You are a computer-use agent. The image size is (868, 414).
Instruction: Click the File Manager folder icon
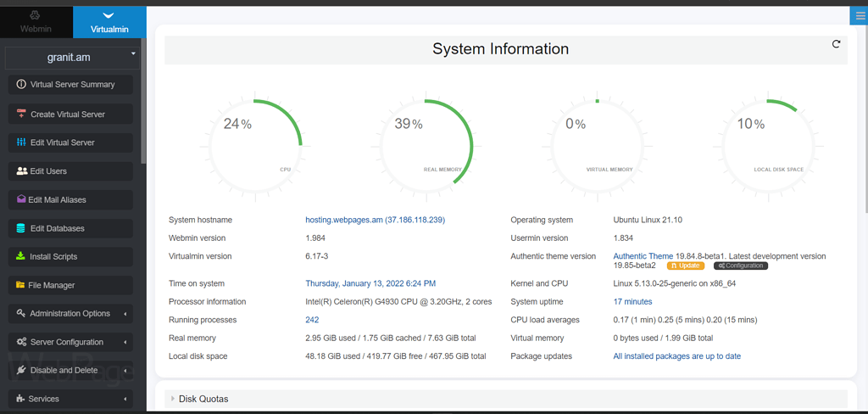click(x=21, y=285)
